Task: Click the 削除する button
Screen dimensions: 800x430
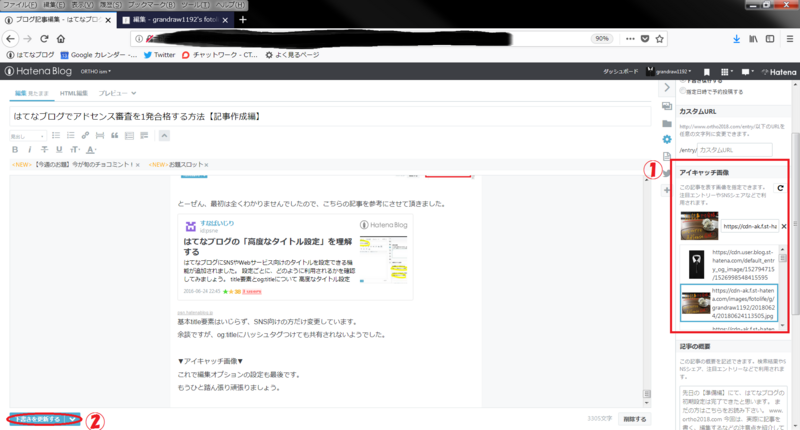Action: coord(635,419)
